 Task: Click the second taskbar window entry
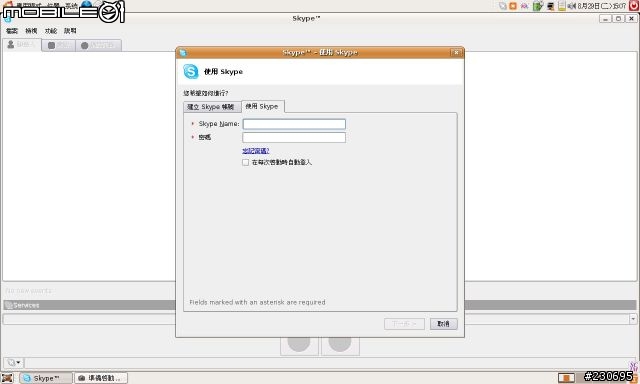tap(101, 378)
